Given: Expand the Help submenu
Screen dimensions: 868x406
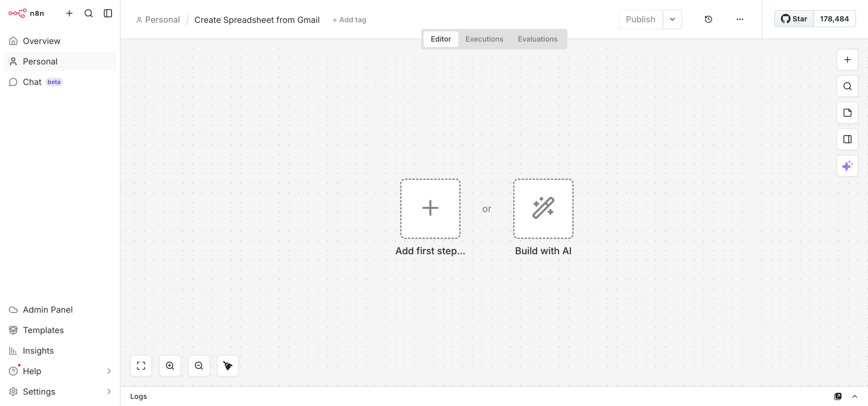Looking at the screenshot, I should [x=109, y=371].
